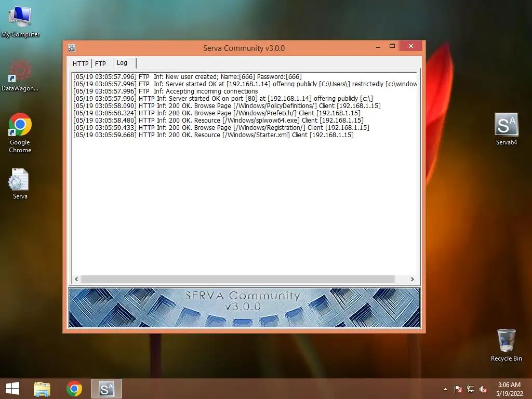The height and width of the screenshot is (399, 532).
Task: Click the '/Windows/Prefetch/' log line
Action: click(217, 113)
